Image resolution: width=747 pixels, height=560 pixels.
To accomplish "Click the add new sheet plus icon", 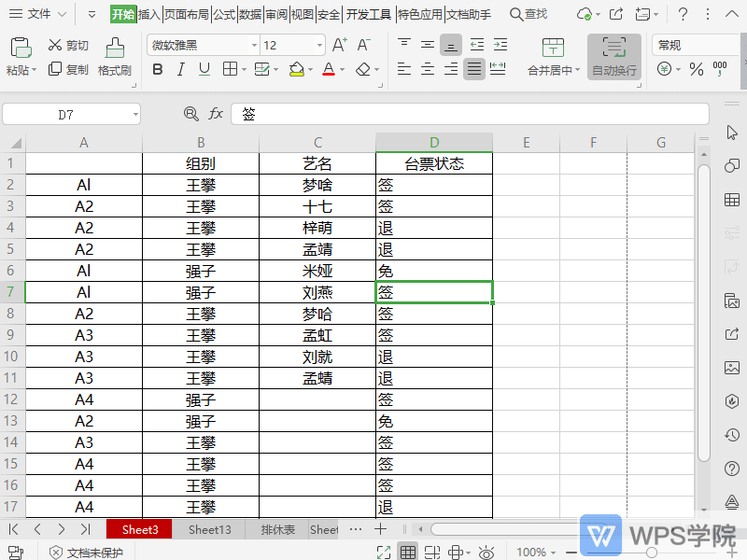I will (380, 529).
